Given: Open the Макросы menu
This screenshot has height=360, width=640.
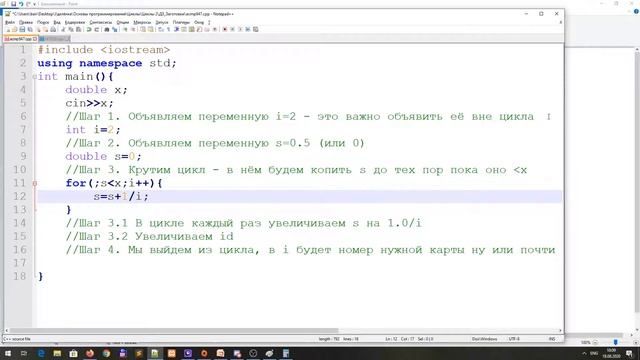Looking at the screenshot, I should [x=142, y=22].
